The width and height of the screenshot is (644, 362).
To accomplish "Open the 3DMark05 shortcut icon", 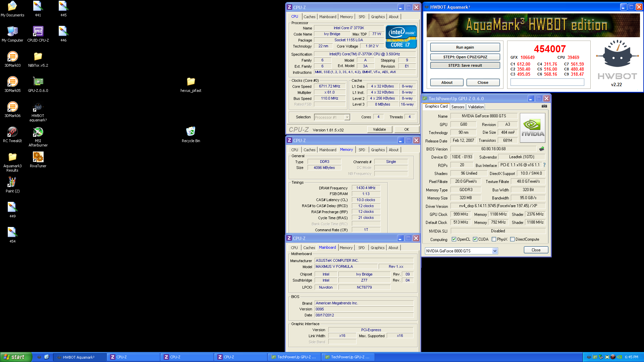I will pyautogui.click(x=12, y=84).
